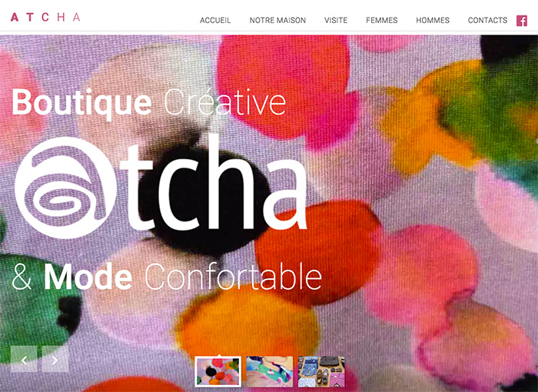The width and height of the screenshot is (538, 392).
Task: Click the red circle in banner image
Action: (317, 252)
